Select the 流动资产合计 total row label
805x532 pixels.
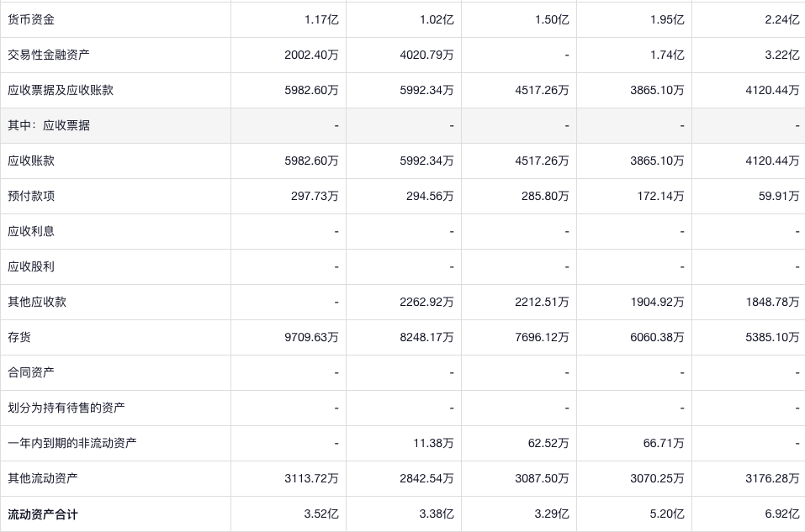pyautogui.click(x=43, y=514)
